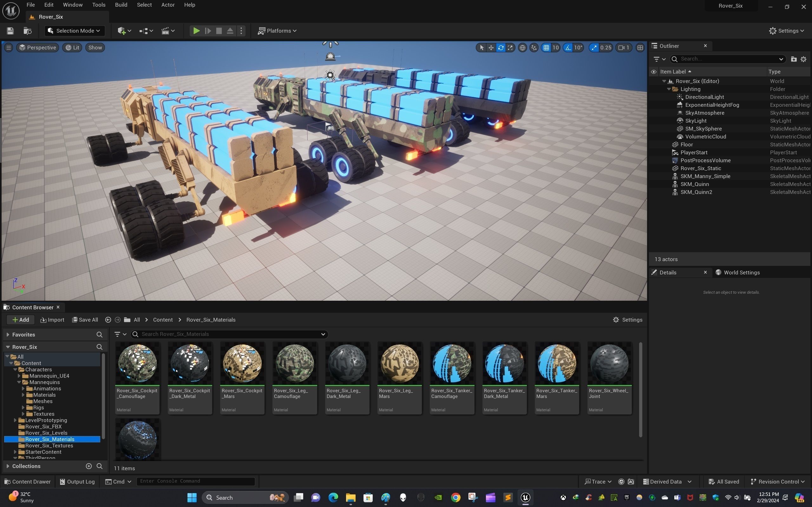
Task: Open the Build menu
Action: click(121, 5)
